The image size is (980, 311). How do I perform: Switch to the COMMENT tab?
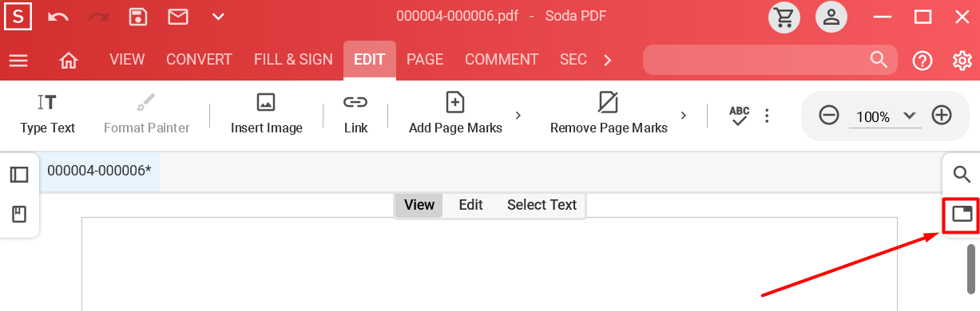tap(502, 60)
